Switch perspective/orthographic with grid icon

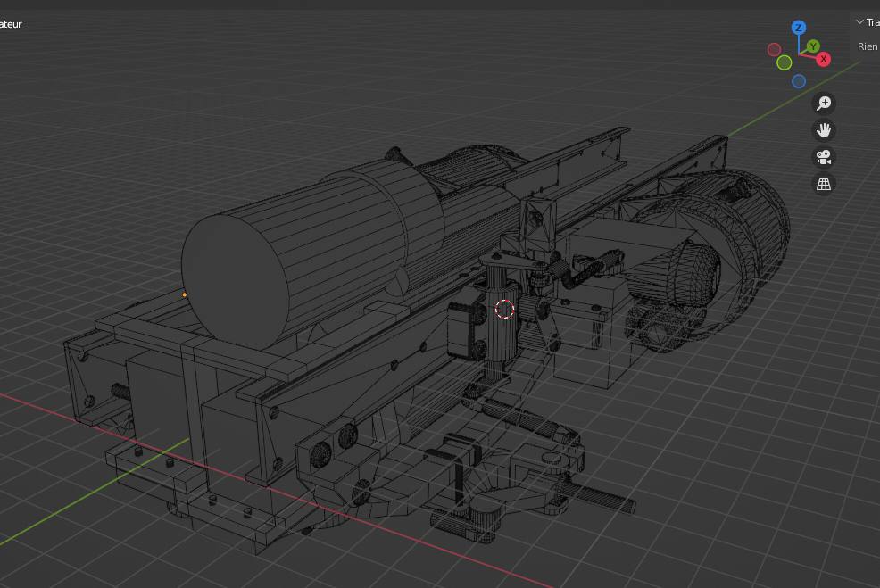pos(823,184)
